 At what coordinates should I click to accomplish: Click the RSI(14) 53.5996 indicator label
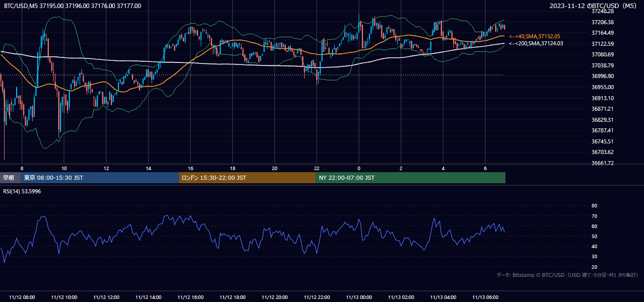click(22, 191)
